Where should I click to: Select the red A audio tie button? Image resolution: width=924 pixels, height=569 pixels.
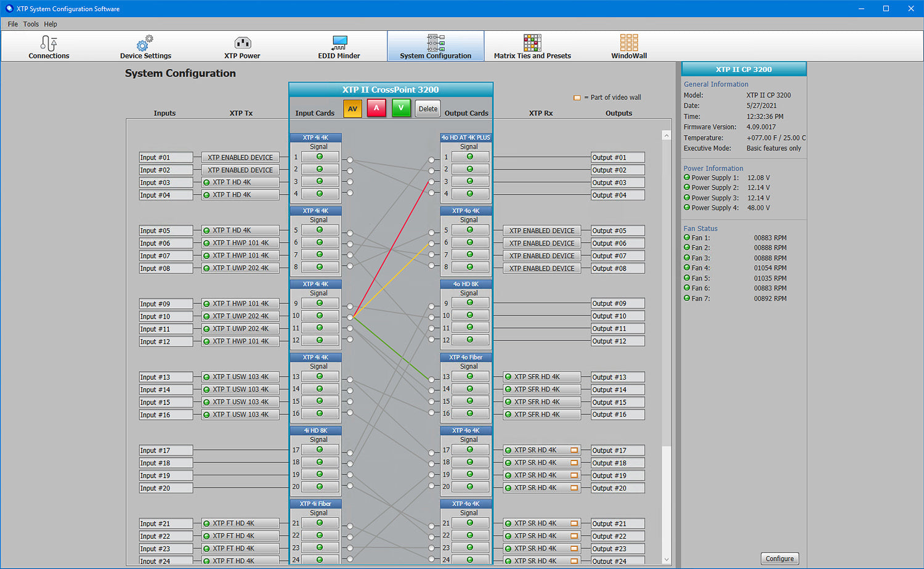coord(376,108)
